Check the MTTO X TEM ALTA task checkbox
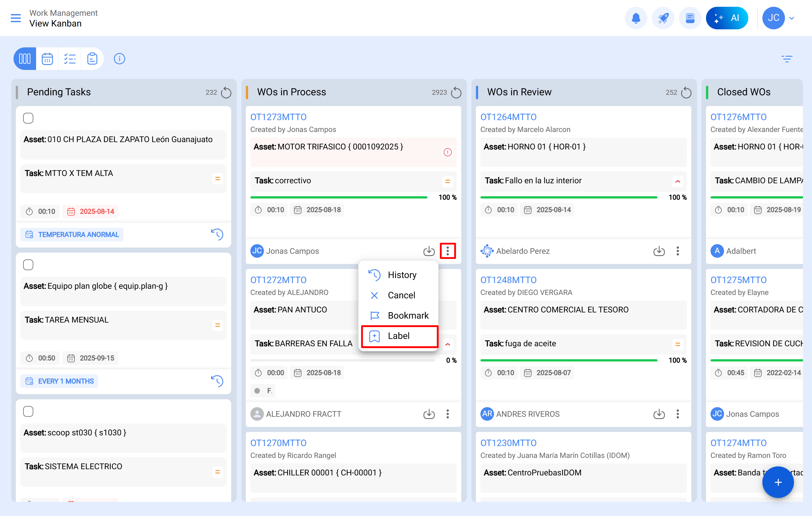The image size is (812, 516). [28, 118]
